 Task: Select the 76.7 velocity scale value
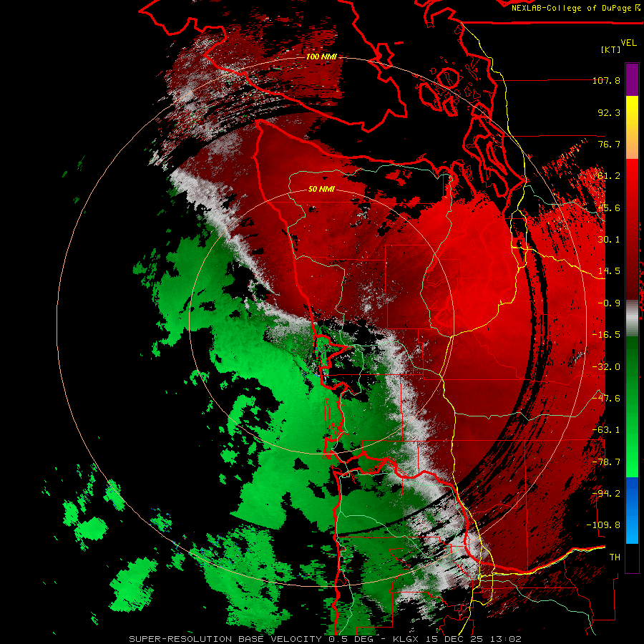click(x=609, y=144)
